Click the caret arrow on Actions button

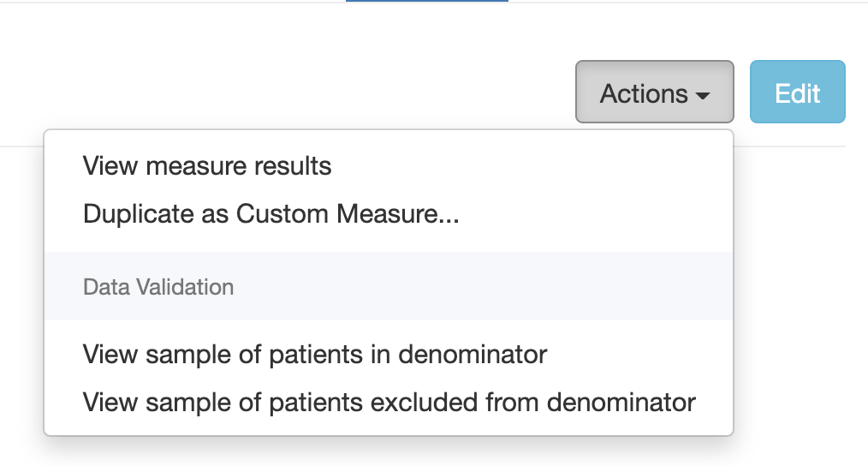[x=703, y=95]
